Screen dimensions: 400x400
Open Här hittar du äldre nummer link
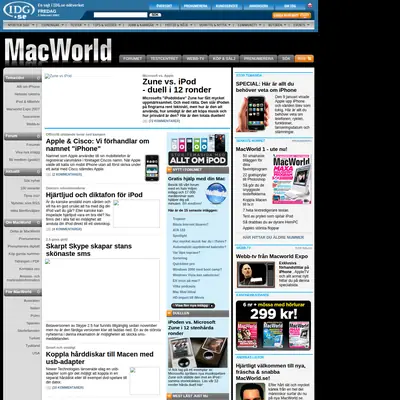tap(273, 237)
